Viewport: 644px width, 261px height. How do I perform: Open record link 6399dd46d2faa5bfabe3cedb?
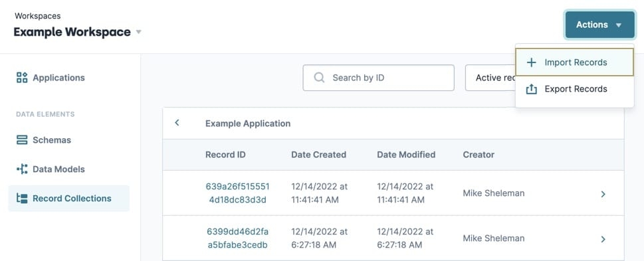point(237,238)
